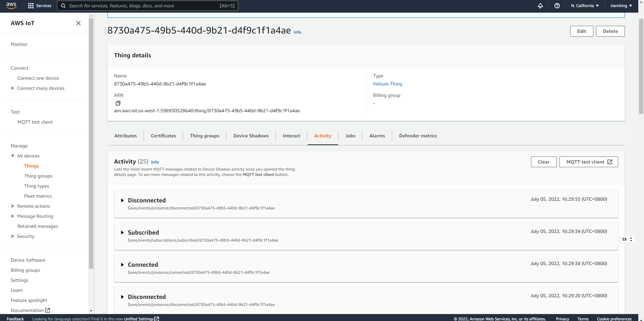Open Device Software
Viewport: 644px width, 321px height.
(28, 260)
